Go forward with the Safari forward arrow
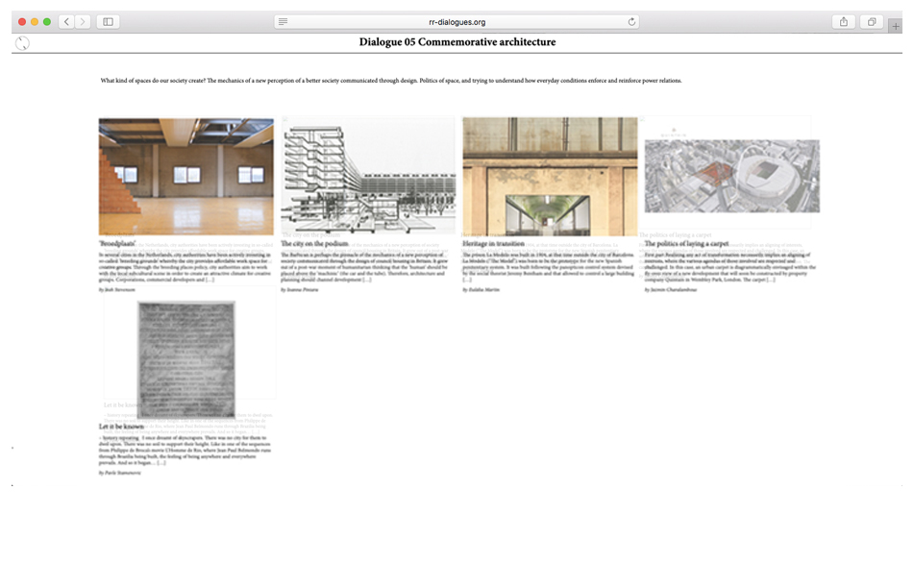Viewport: 914px width, 588px height. tap(83, 21)
